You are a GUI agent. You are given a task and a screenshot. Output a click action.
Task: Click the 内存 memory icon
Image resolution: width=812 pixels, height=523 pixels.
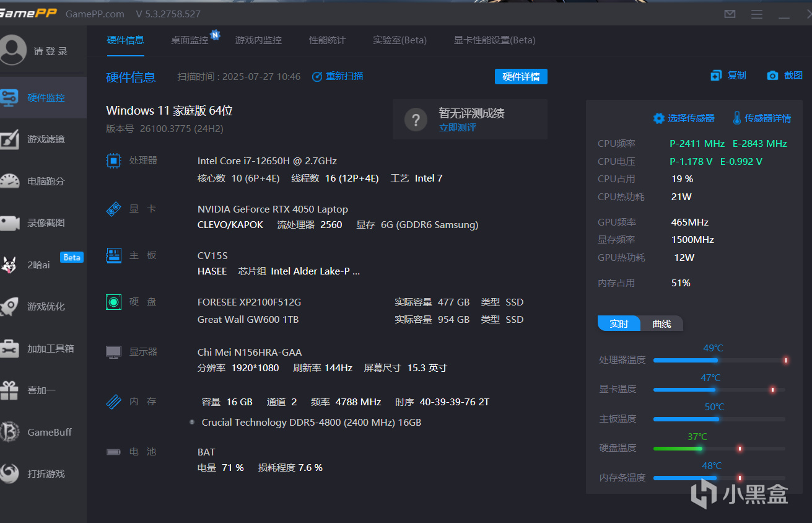pos(113,402)
